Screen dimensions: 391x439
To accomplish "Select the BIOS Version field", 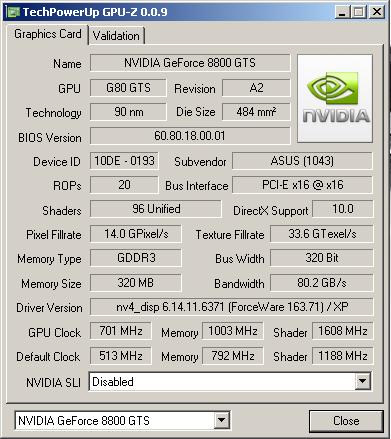I will (x=190, y=136).
